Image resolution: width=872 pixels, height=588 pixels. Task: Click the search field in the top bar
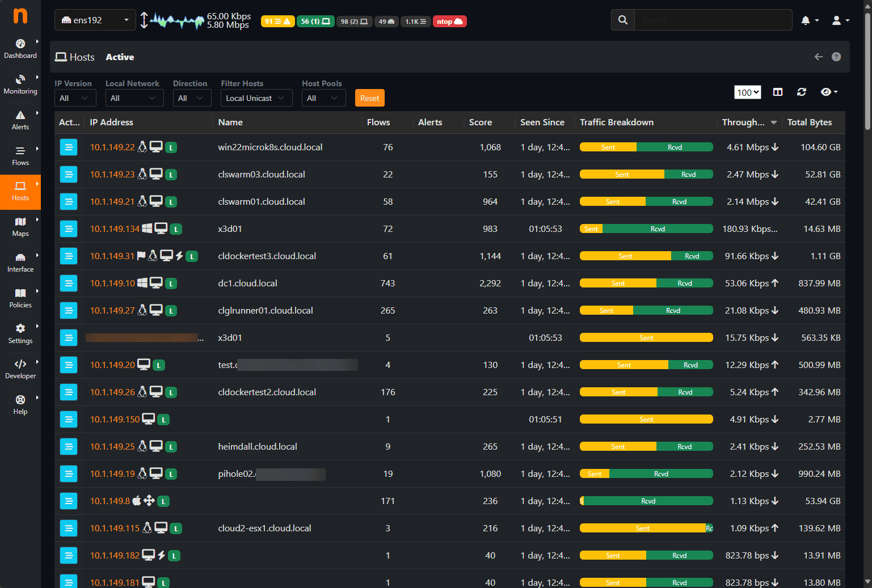[712, 20]
